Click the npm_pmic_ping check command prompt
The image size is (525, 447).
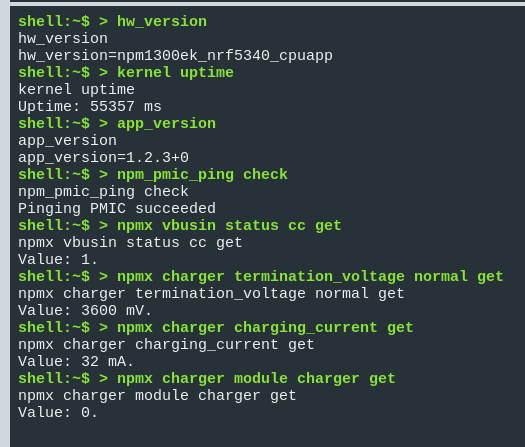(153, 175)
